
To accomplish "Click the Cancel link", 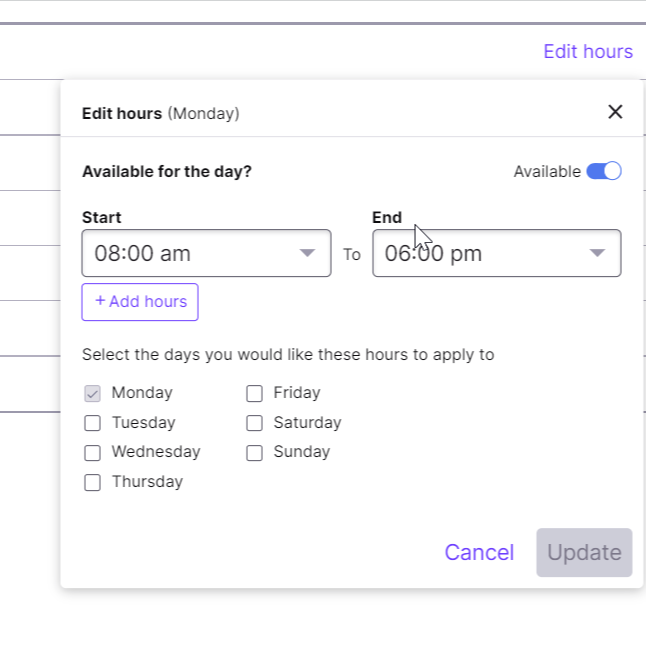I will coord(479,553).
